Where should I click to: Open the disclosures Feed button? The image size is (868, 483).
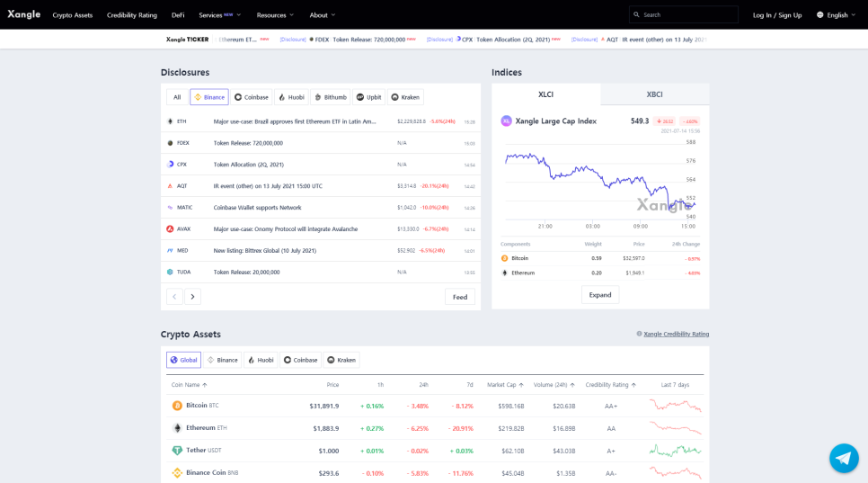(x=460, y=297)
